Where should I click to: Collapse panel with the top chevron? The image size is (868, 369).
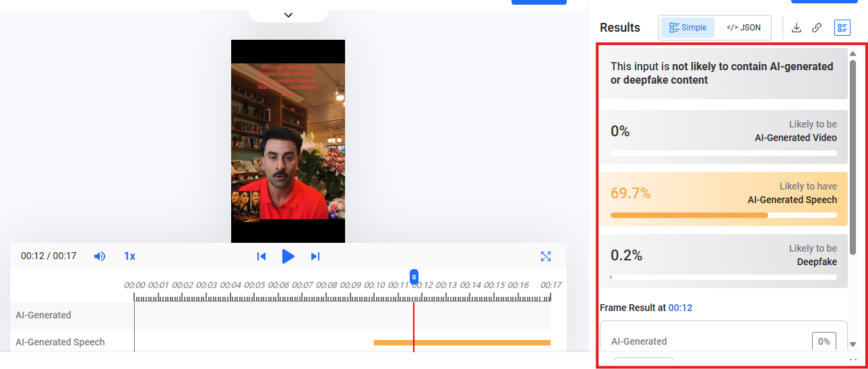[x=288, y=15]
